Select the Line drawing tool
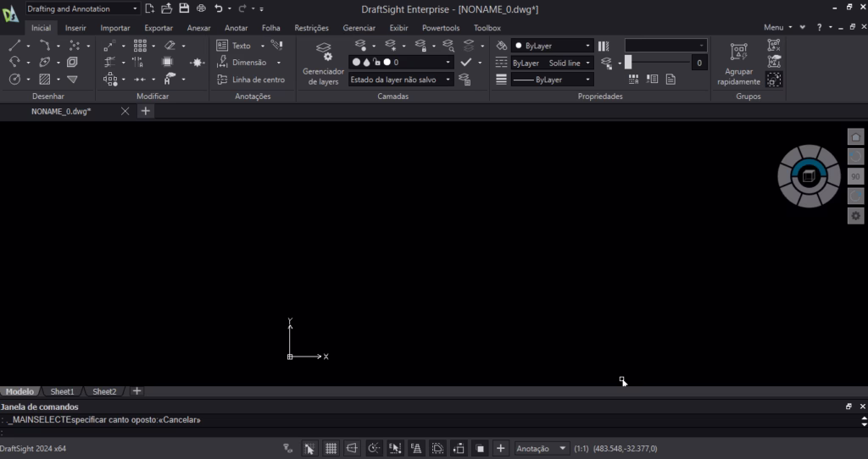868x459 pixels. coord(14,46)
